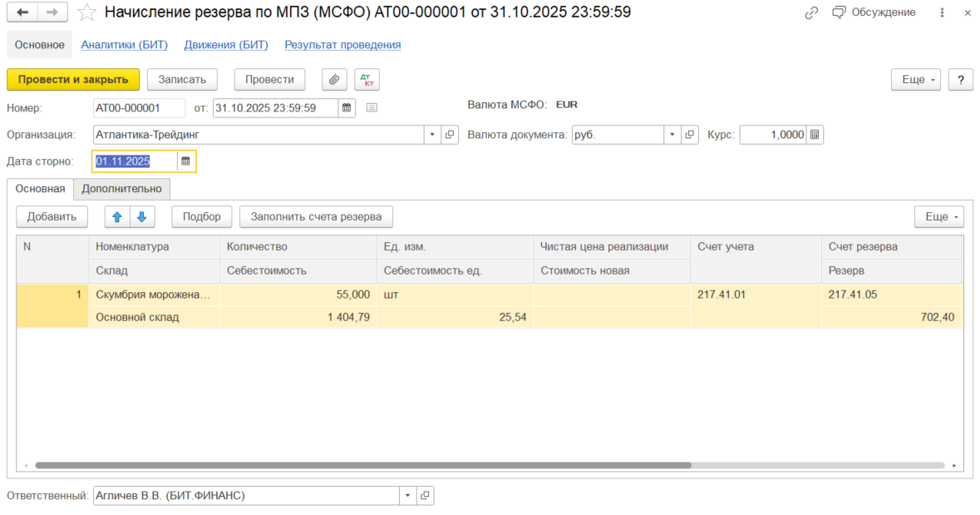Click the back navigation arrow

point(22,12)
